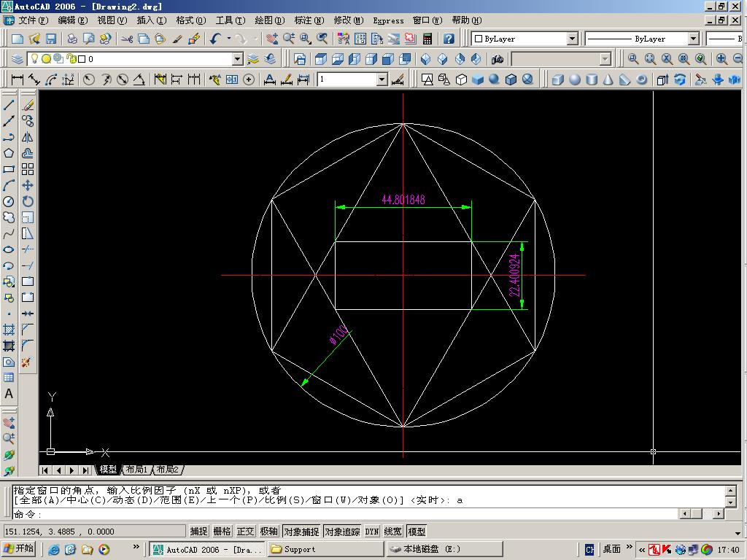
Task: Click the 桌面 desktop toolbar label
Action: (612, 549)
